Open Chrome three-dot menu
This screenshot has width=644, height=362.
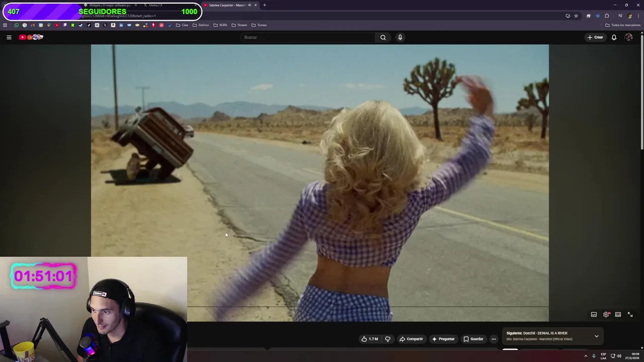(x=638, y=16)
